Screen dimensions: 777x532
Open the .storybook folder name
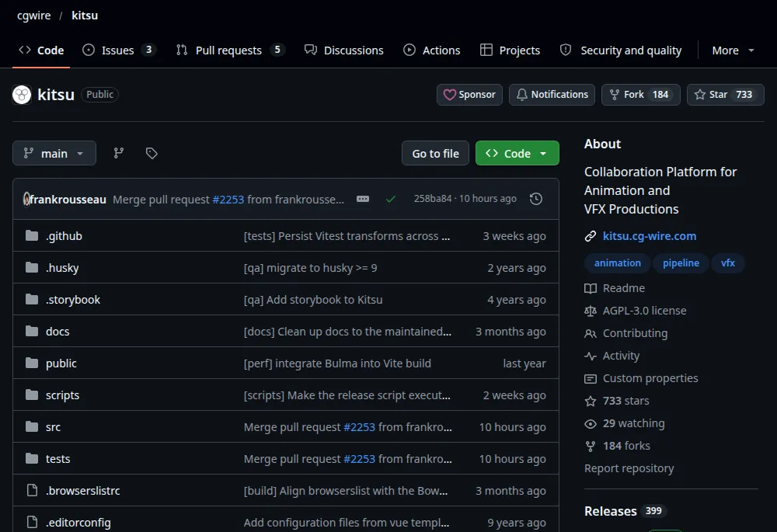(73, 300)
